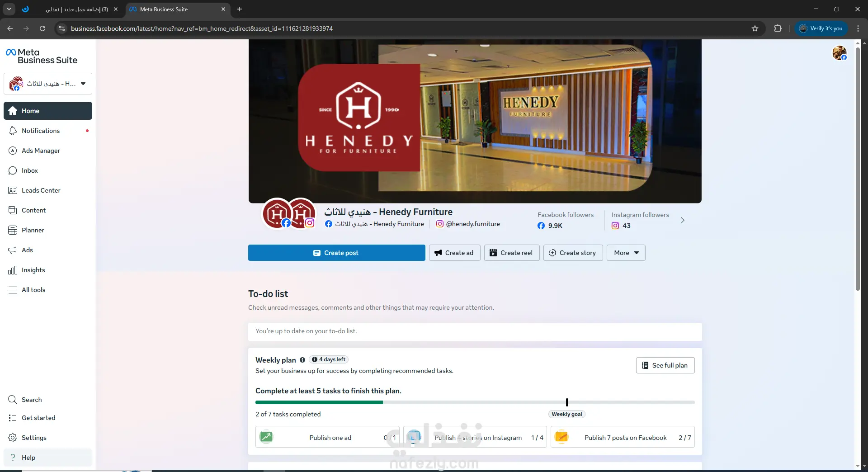The height and width of the screenshot is (472, 868).
Task: Click the Weekly plan info icon
Action: [302, 360]
